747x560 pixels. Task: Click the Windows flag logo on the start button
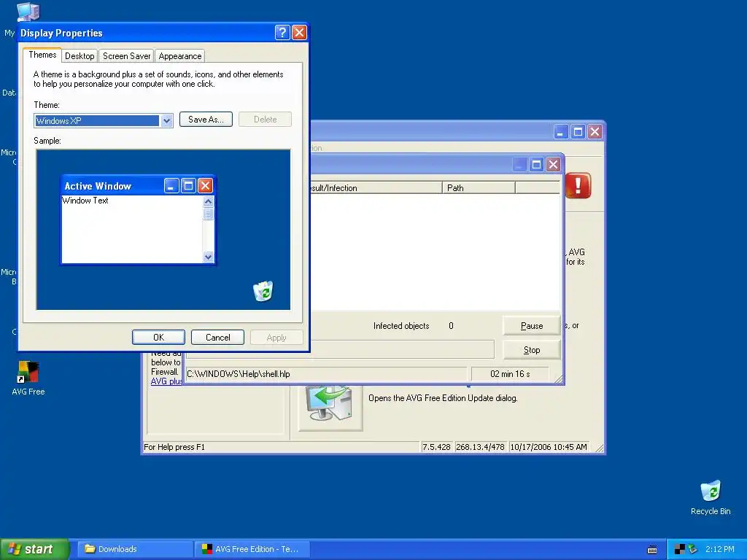click(x=14, y=549)
